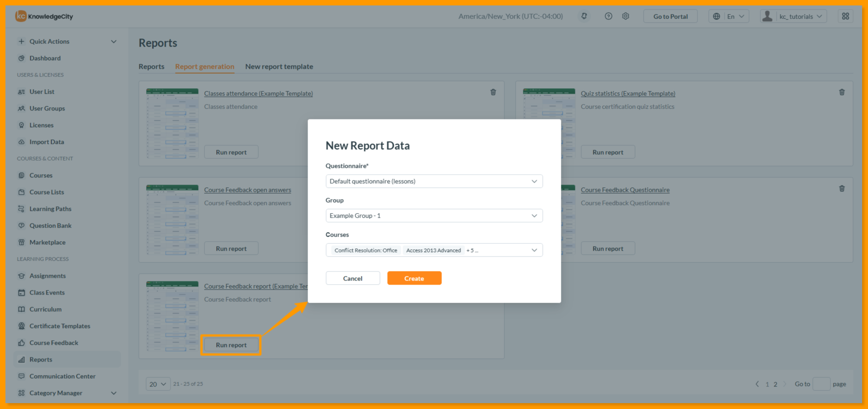Click the kc_tutorials user avatar icon
Viewport: 868px width, 409px height.
(767, 16)
